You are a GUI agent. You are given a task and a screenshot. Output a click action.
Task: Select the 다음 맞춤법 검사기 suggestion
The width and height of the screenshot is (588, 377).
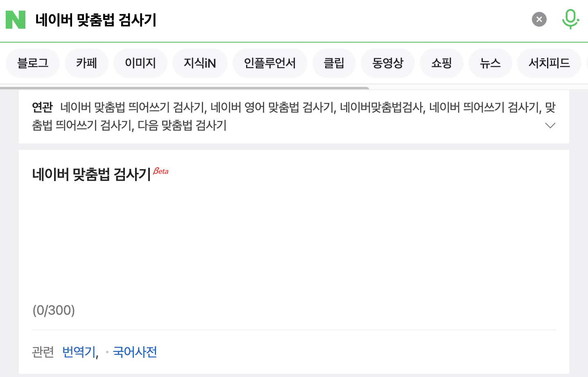[181, 125]
